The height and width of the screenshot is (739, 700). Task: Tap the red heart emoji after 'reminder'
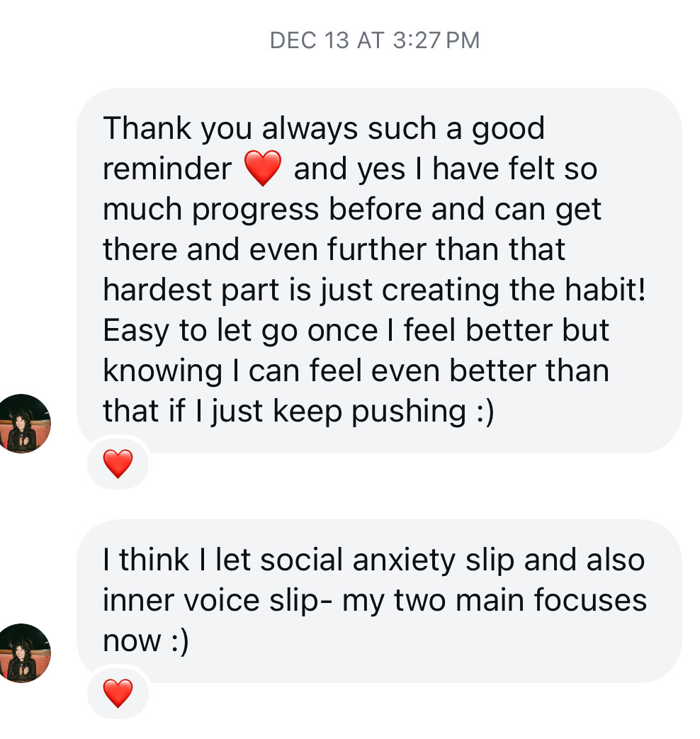(262, 170)
